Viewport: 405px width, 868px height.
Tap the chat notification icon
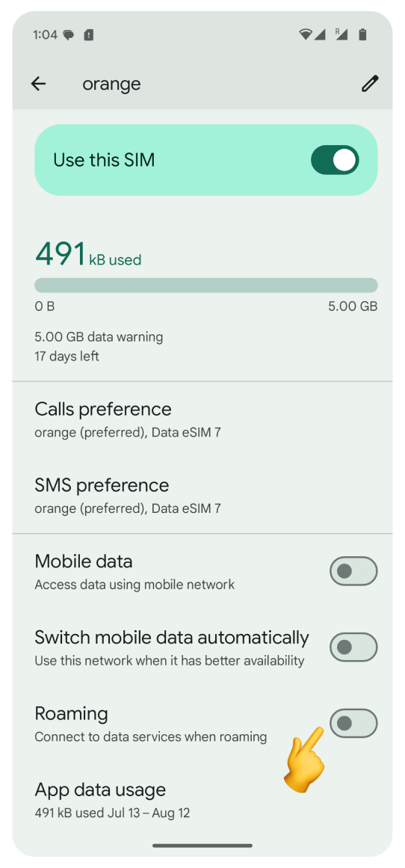(x=69, y=35)
